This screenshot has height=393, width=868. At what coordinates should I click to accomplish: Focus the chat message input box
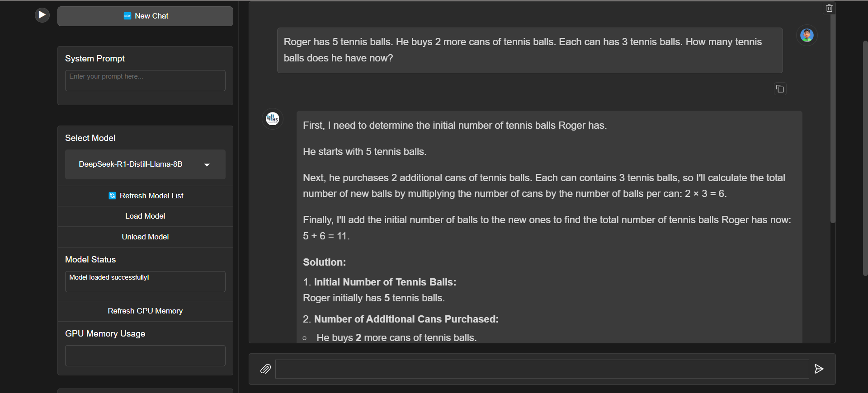542,369
